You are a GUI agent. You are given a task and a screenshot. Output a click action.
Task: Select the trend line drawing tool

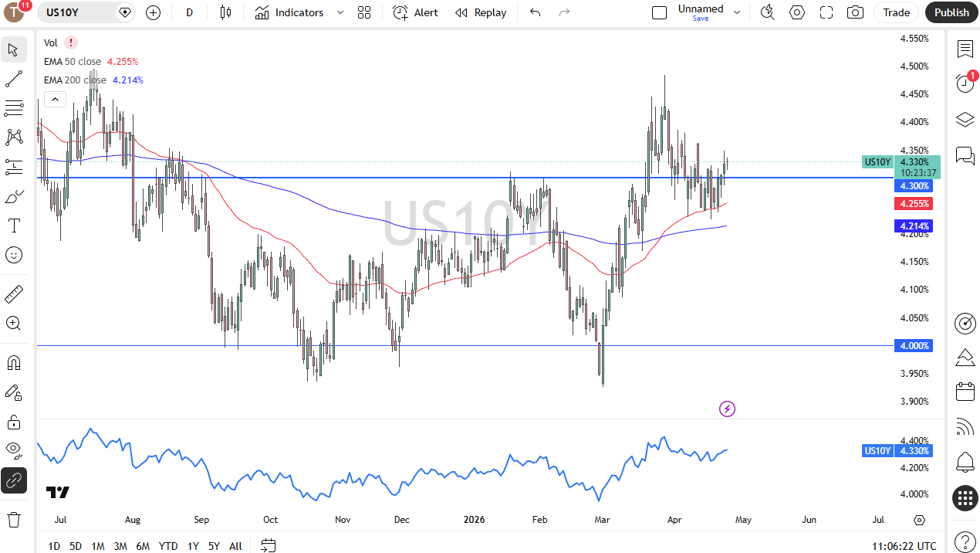tap(14, 79)
